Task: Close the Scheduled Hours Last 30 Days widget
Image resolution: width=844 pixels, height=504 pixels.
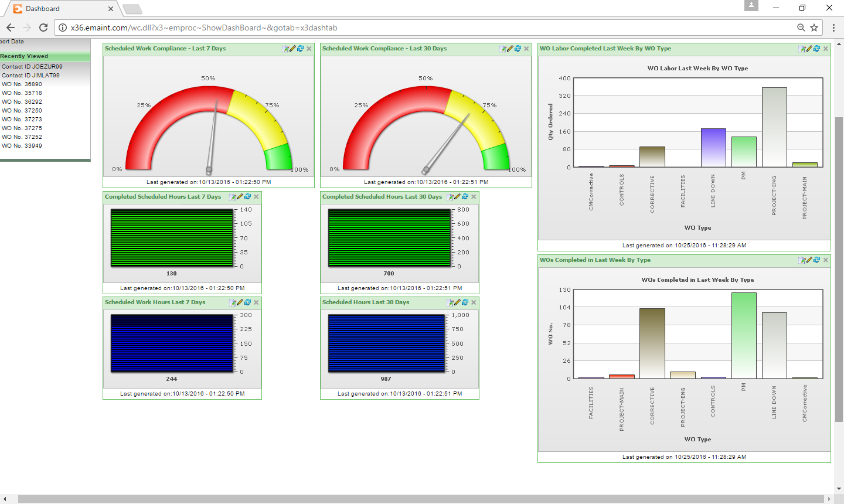Action: pos(474,302)
